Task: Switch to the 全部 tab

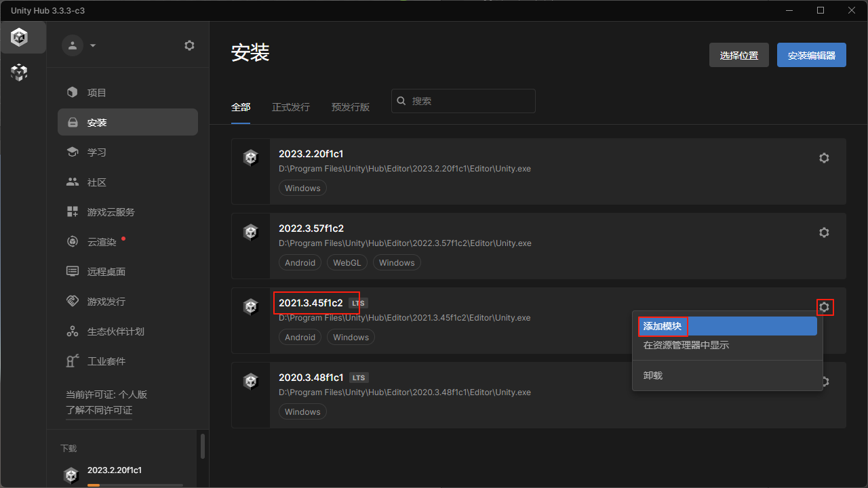Action: 241,107
